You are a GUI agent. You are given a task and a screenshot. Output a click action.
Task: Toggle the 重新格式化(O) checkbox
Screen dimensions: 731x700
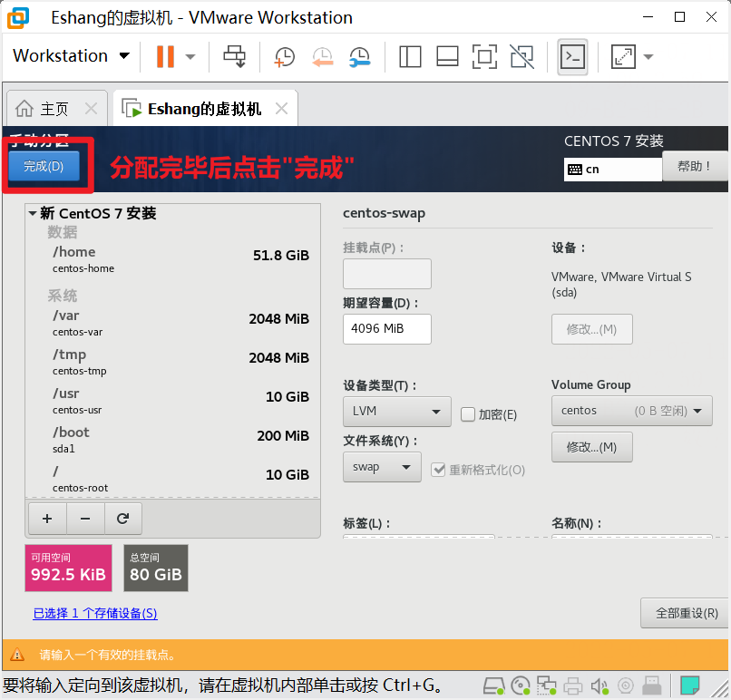pos(438,470)
